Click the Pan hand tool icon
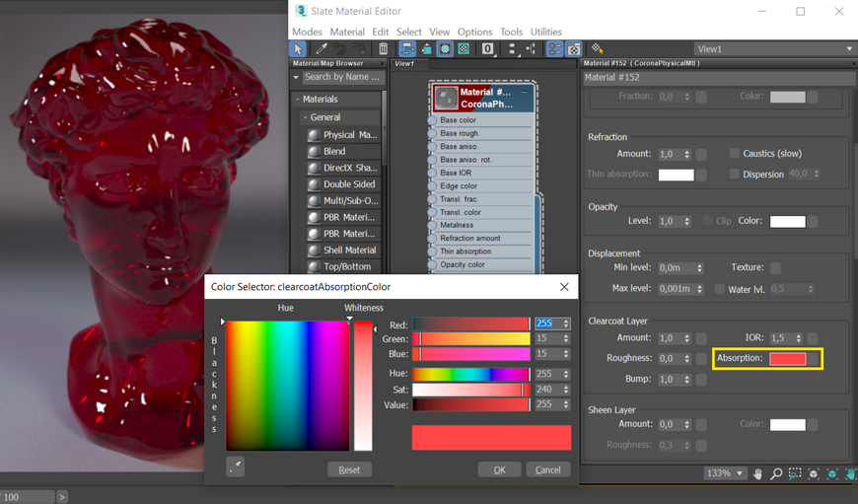The image size is (858, 504). point(757,473)
